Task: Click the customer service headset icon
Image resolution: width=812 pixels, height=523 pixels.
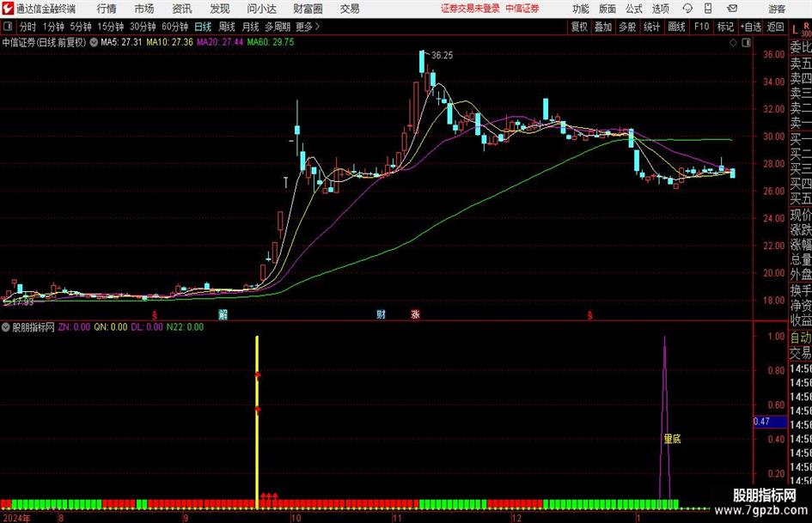Action: pyautogui.click(x=687, y=9)
